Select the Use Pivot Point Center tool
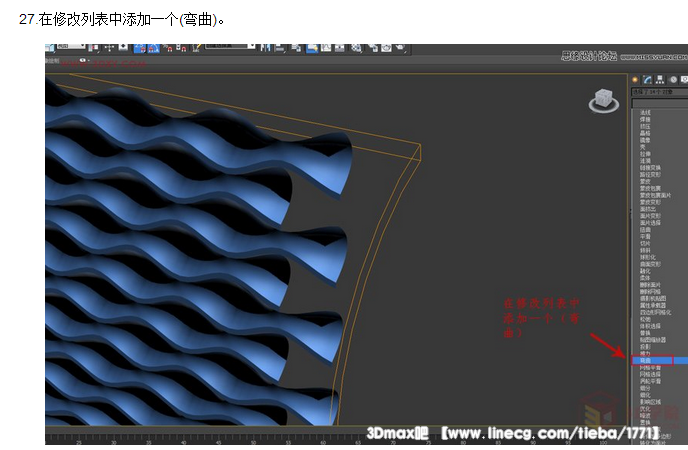This screenshot has height=450, width=688. (x=94, y=47)
